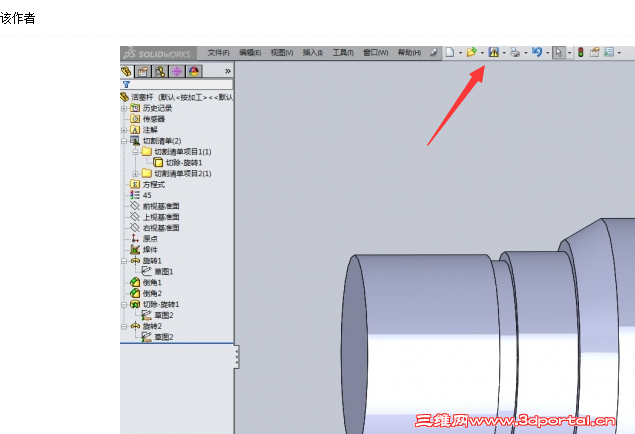The image size is (635, 434).
Task: Select 草图2 under 旋转2 feature
Action: 158,337
